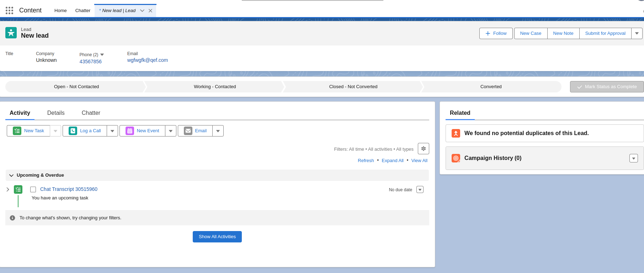Viewport: 644px width, 273px height.
Task: Open the Campaign History actions dropdown
Action: (633, 158)
